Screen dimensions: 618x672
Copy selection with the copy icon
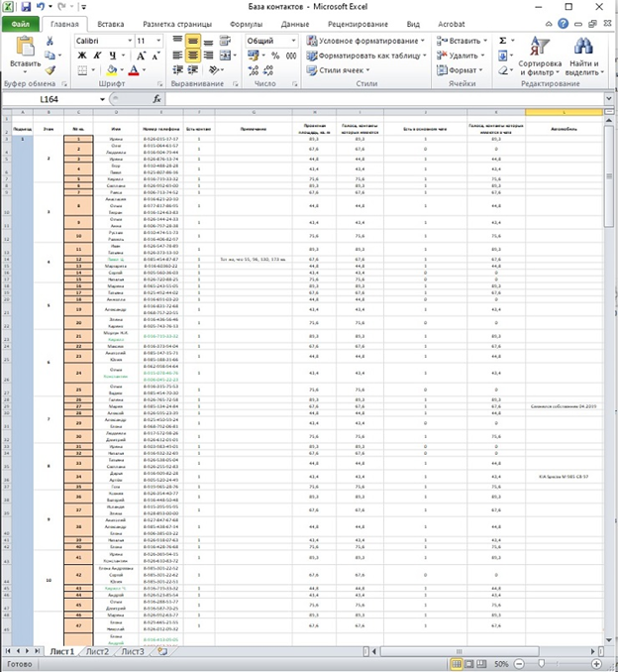[x=51, y=55]
